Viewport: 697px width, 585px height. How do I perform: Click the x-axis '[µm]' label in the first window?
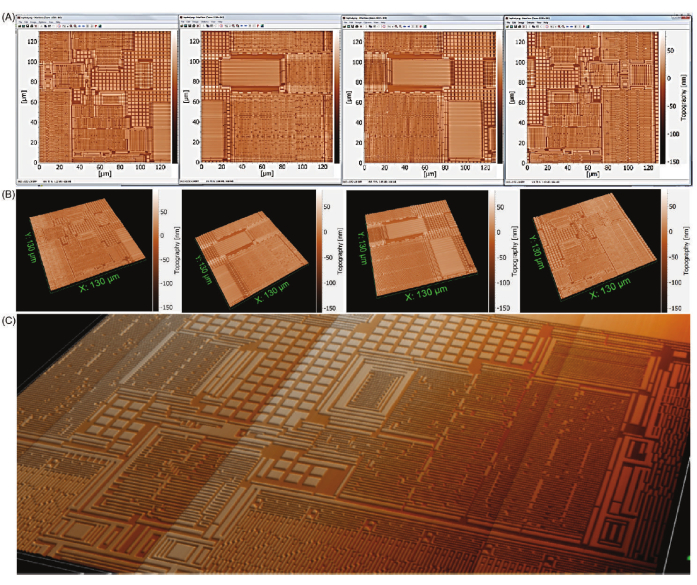coord(105,174)
